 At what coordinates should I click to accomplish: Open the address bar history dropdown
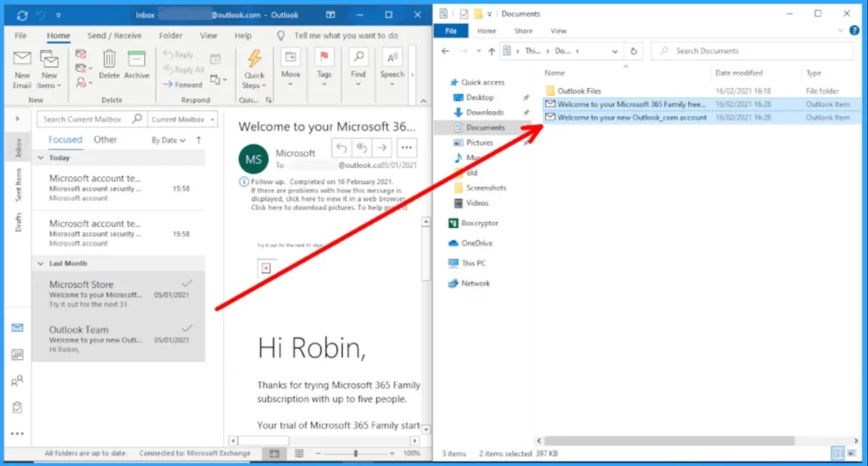(615, 51)
